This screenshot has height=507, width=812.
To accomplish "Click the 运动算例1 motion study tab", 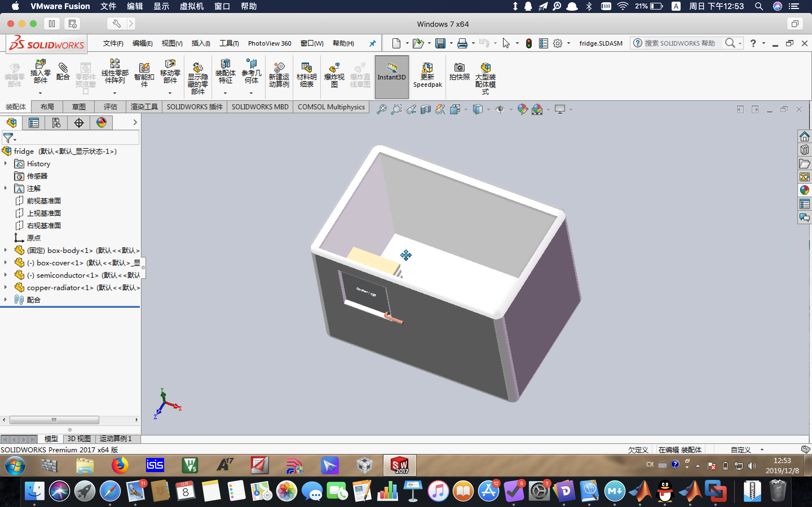I will [x=115, y=439].
